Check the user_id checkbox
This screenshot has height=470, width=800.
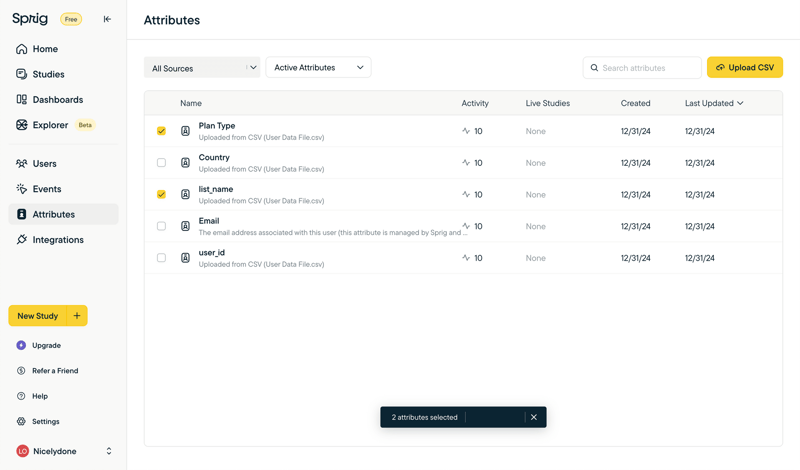coord(161,258)
